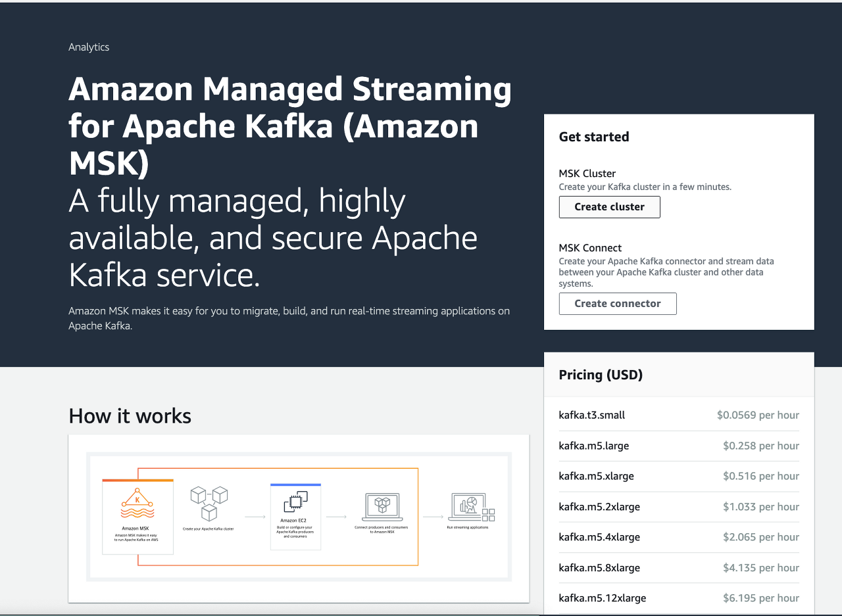Click the Amazon MSK description paragraph under the title
Viewport: 842px width, 616px height.
click(289, 318)
